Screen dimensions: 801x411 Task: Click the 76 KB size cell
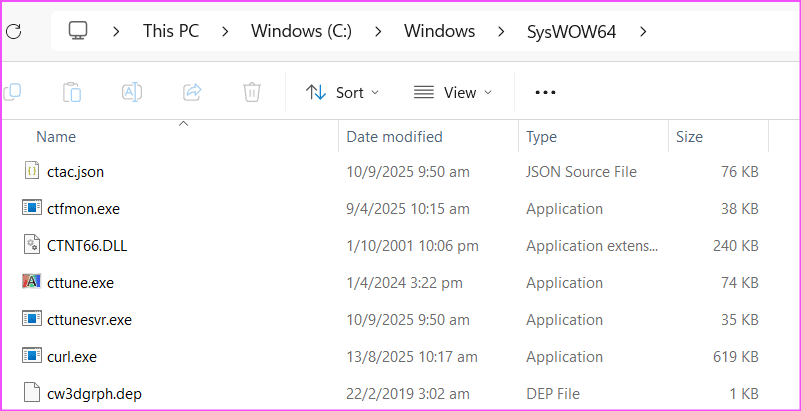pos(740,172)
